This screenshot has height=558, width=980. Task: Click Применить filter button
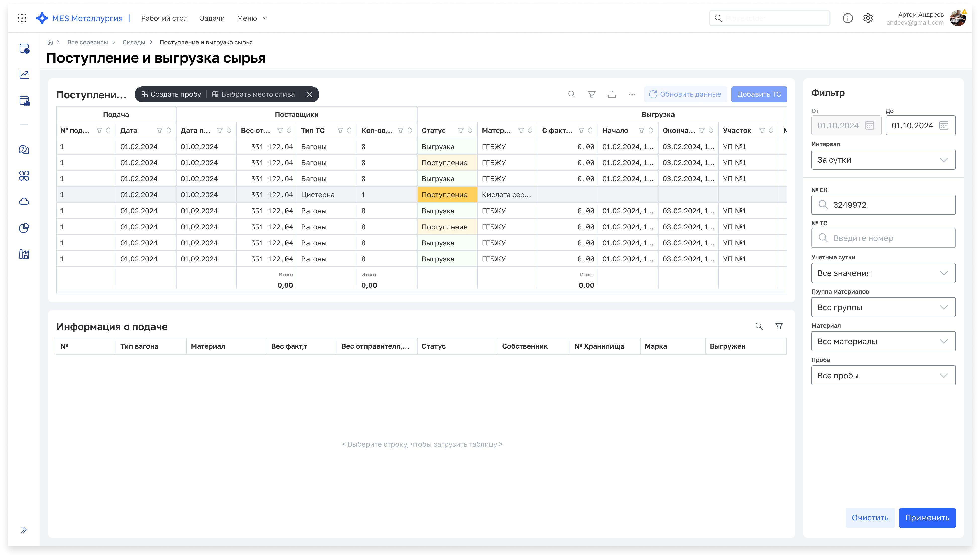[927, 517]
